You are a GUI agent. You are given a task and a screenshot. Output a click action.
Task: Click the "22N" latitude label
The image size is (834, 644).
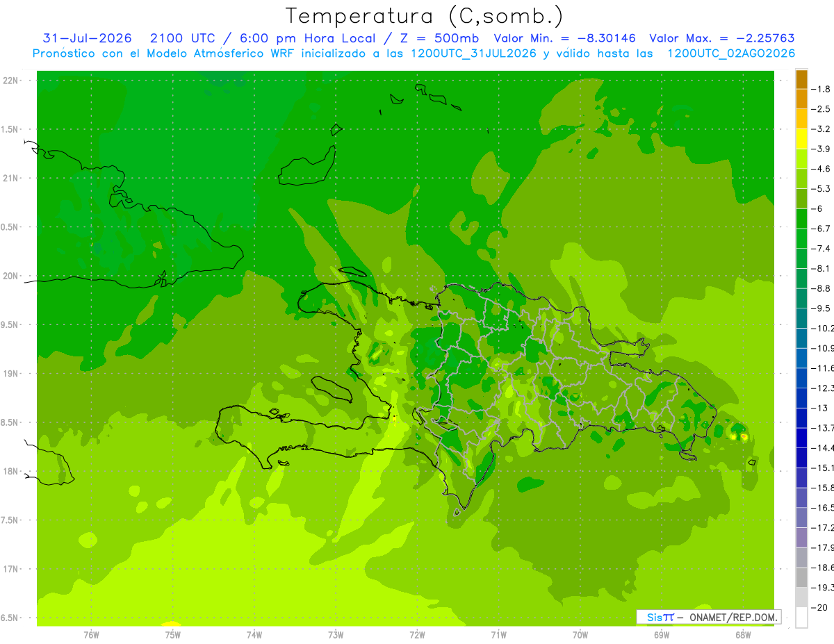click(x=10, y=81)
